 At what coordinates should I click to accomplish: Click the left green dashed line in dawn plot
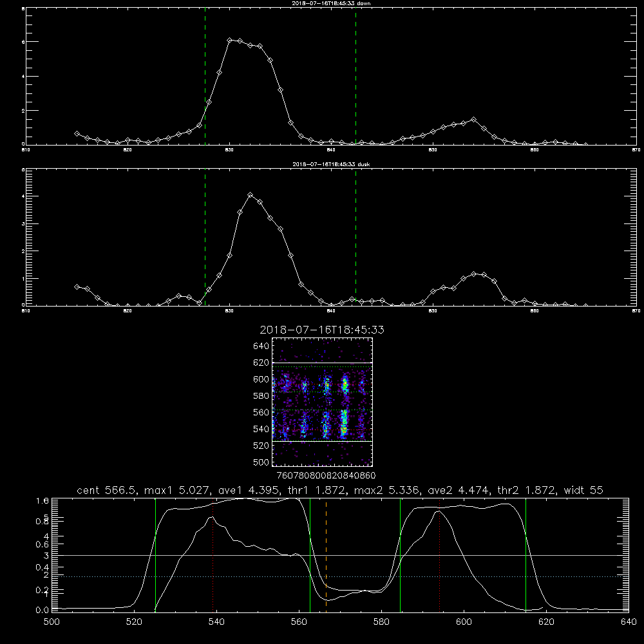pos(205,77)
